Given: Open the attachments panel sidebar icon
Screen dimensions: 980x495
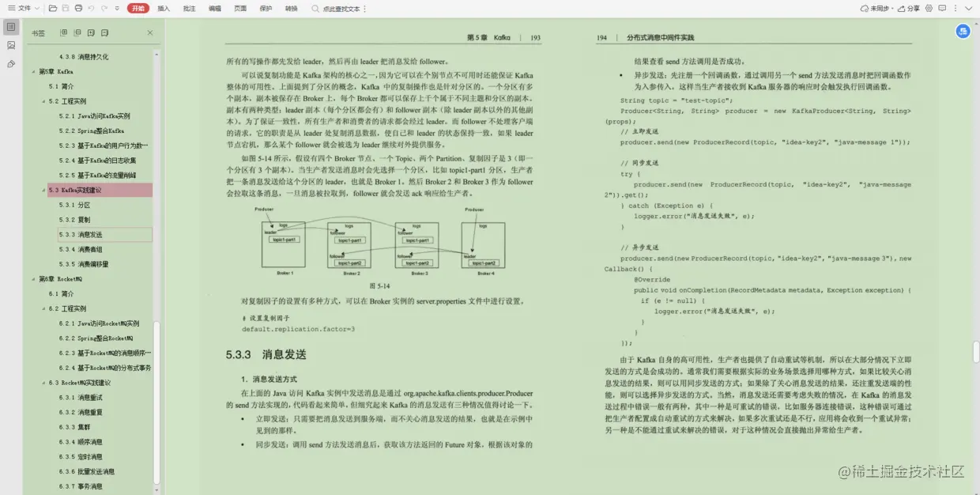Looking at the screenshot, I should point(11,63).
